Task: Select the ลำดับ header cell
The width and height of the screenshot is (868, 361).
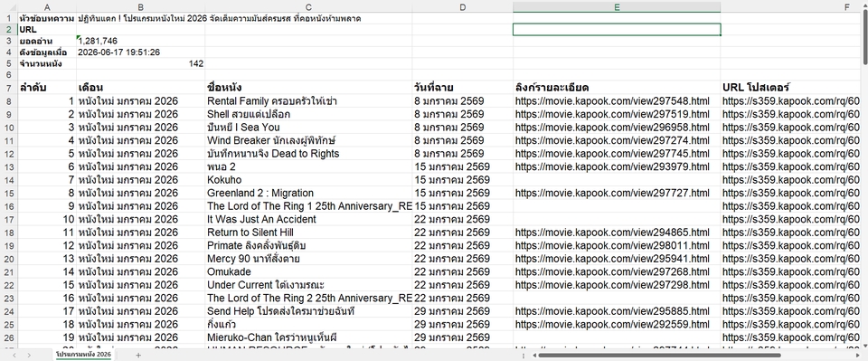Action: [47, 88]
